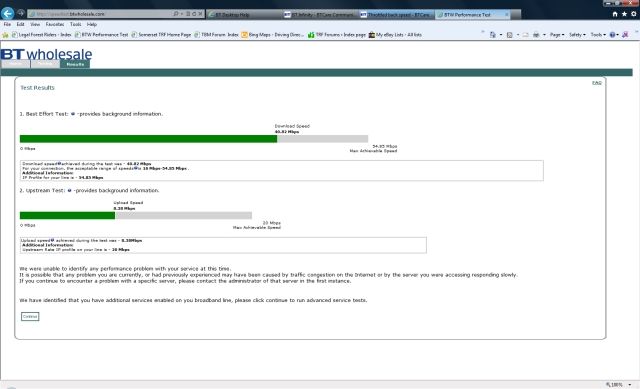Viewport: 640px width, 389px height.
Task: Open the Tools menu in menu bar
Action: click(x=76, y=24)
